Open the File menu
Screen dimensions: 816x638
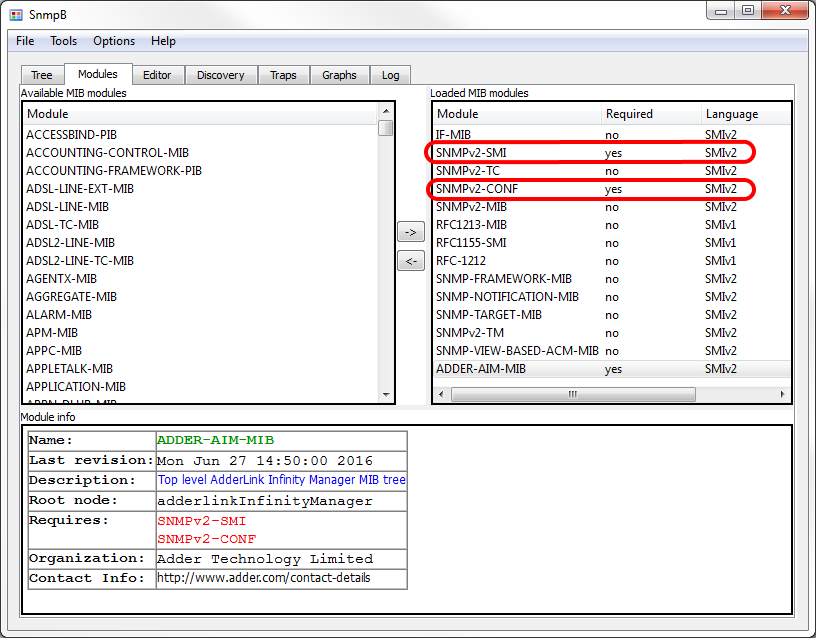pos(25,41)
